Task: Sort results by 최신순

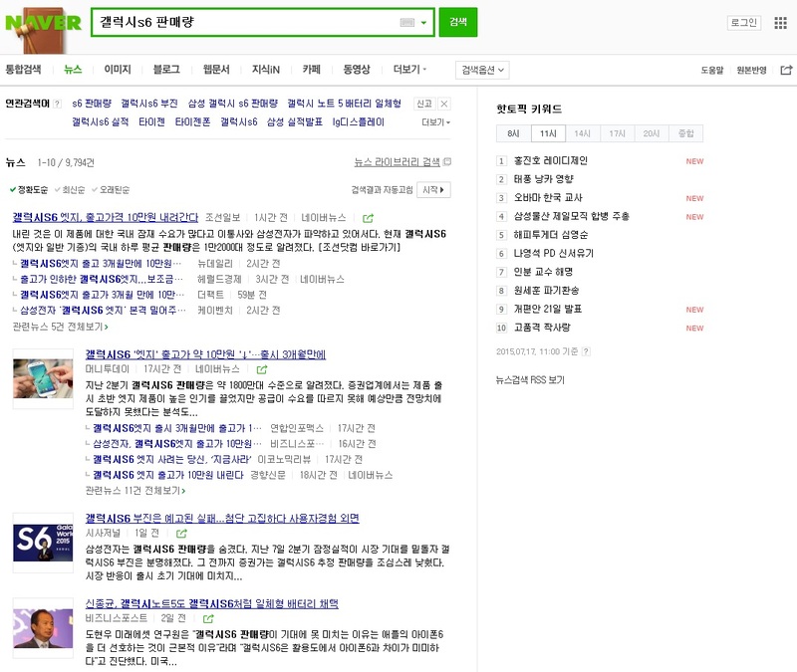Action: [70, 190]
